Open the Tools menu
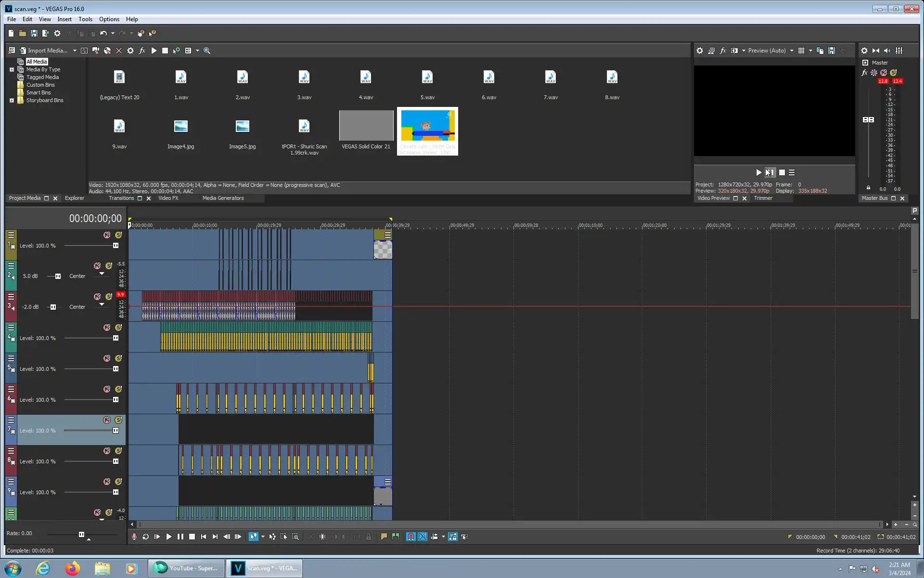 85,19
